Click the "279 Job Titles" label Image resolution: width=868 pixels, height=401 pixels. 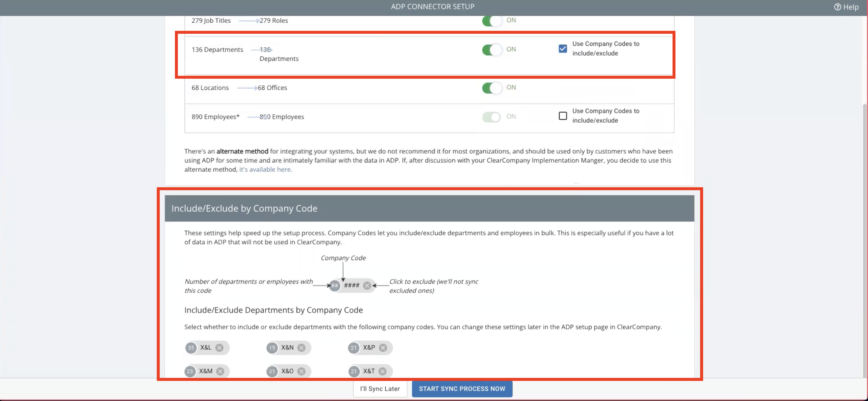point(211,20)
